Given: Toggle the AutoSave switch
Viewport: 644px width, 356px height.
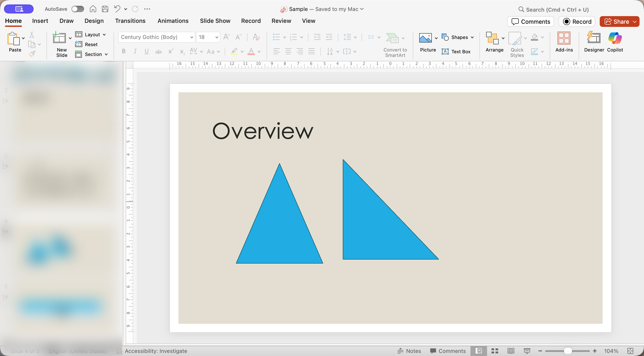Looking at the screenshot, I should (78, 9).
